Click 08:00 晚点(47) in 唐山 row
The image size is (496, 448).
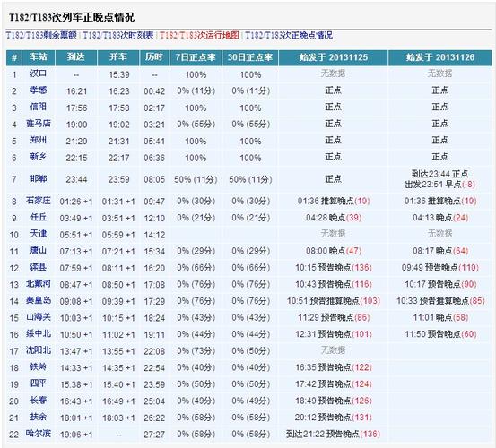click(334, 251)
